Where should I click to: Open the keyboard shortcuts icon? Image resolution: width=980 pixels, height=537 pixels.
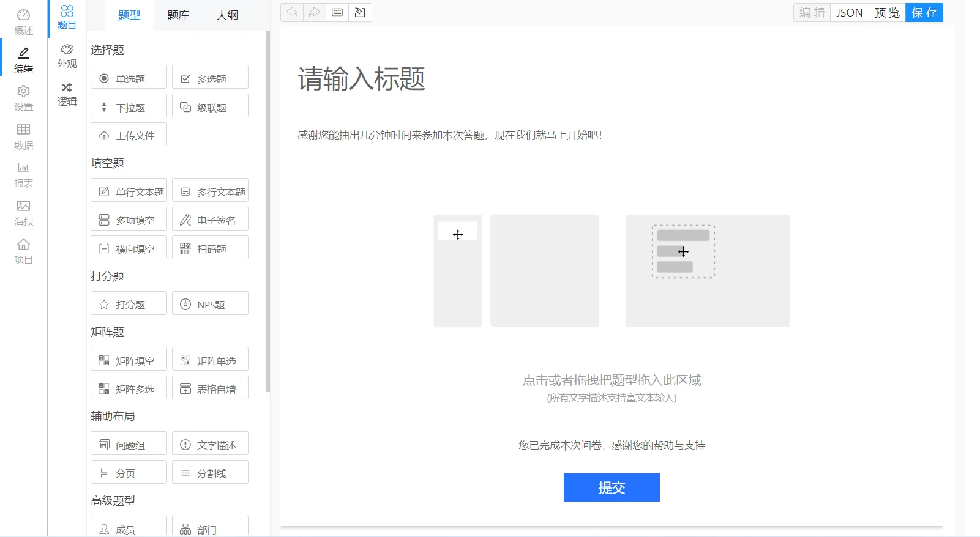pyautogui.click(x=337, y=12)
